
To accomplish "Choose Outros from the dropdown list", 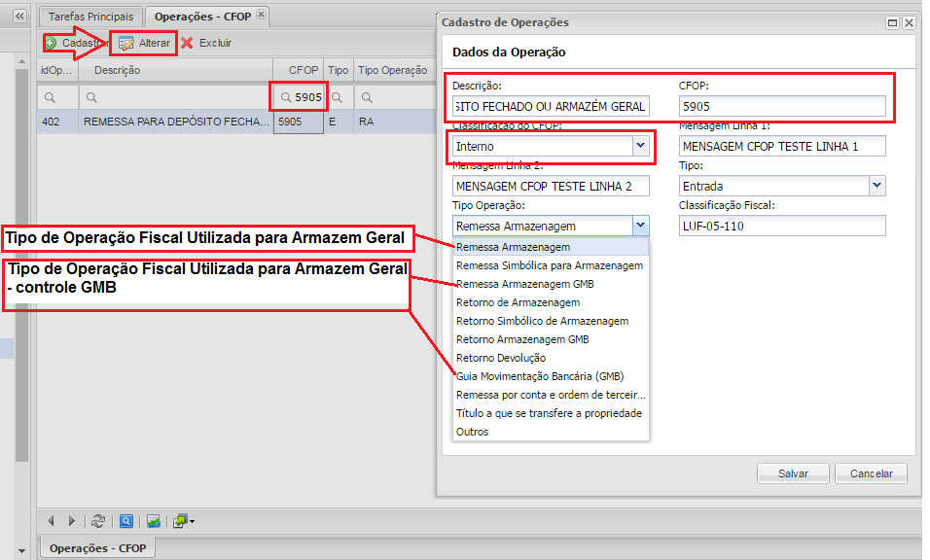I will [551, 432].
